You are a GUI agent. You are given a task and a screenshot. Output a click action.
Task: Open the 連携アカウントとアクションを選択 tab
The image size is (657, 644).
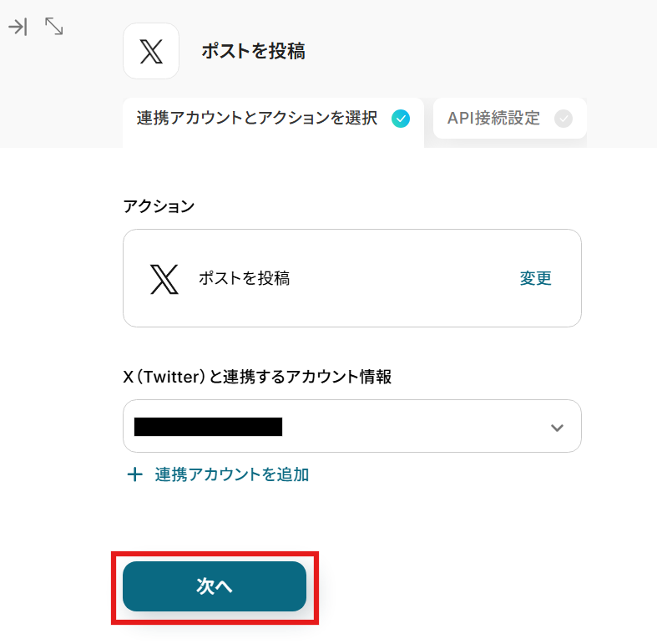tap(257, 119)
